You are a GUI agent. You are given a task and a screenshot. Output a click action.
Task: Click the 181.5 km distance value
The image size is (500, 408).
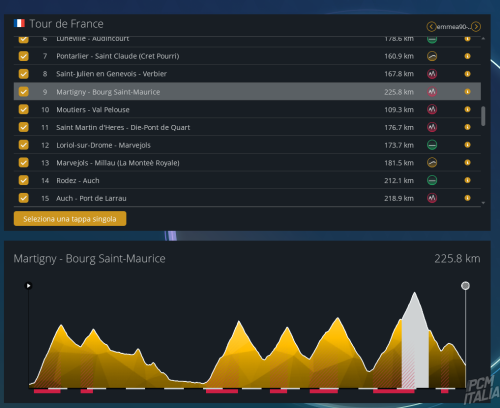tap(399, 162)
